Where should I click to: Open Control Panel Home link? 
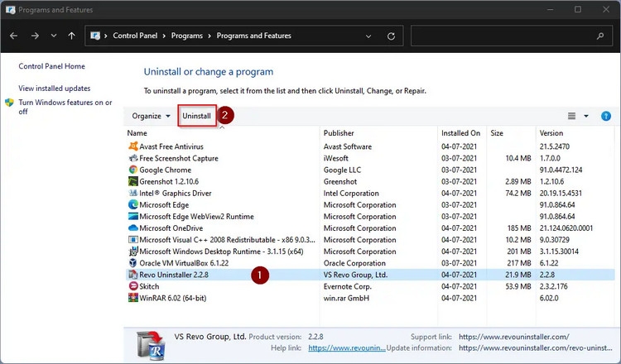[x=51, y=66]
